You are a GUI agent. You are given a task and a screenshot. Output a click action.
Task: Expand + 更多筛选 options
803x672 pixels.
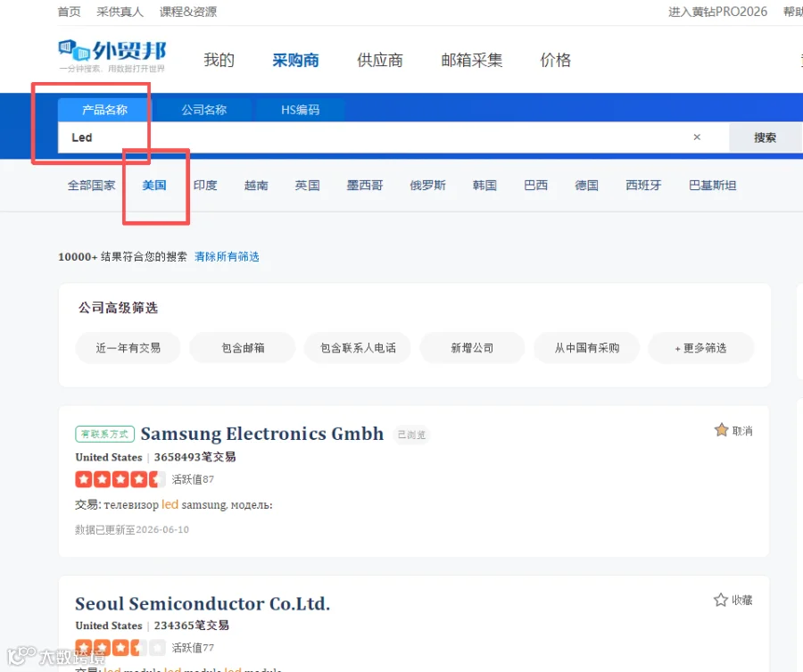click(x=700, y=348)
